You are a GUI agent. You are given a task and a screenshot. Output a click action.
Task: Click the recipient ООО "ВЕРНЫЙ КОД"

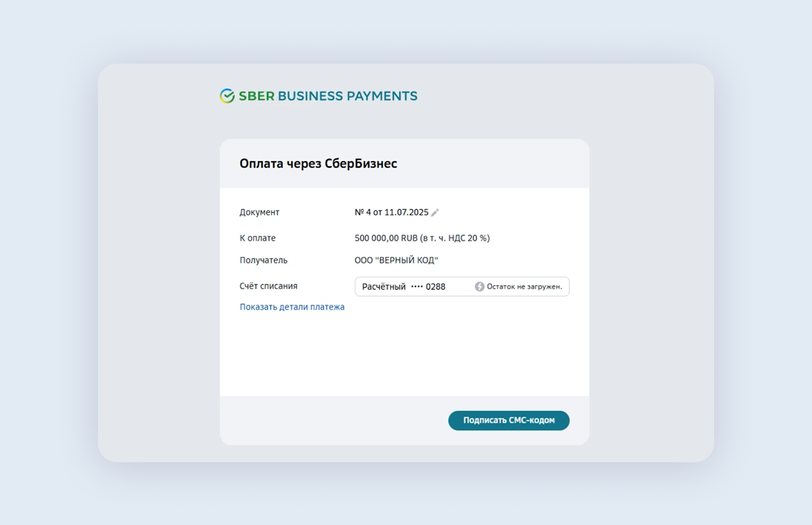click(396, 261)
